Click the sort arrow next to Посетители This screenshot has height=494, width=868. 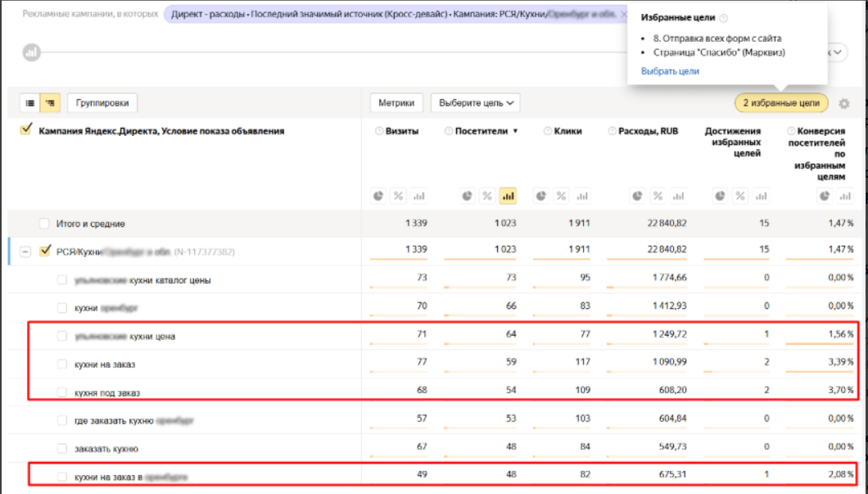515,131
